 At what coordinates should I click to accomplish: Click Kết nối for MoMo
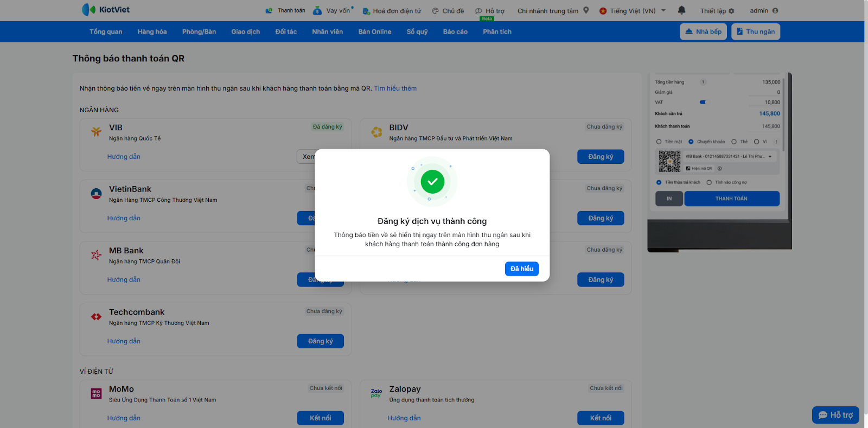click(x=321, y=418)
